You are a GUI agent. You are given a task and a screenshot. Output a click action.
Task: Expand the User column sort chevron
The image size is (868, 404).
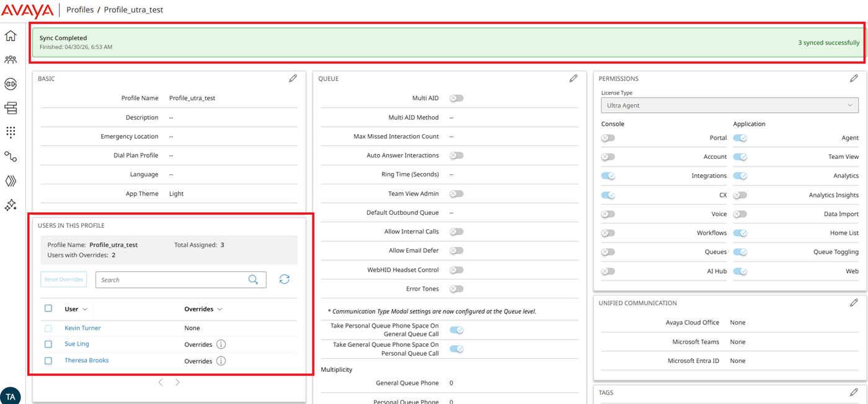[85, 309]
